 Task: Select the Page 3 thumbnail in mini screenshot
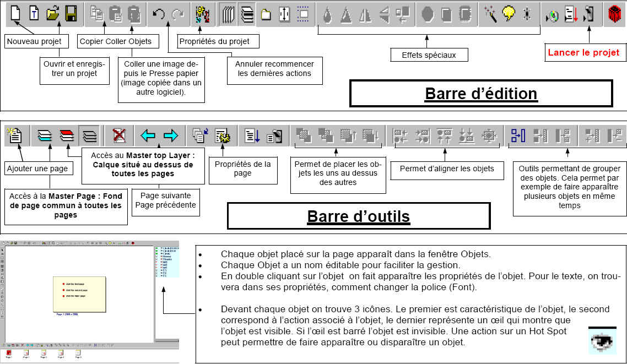(x=44, y=353)
